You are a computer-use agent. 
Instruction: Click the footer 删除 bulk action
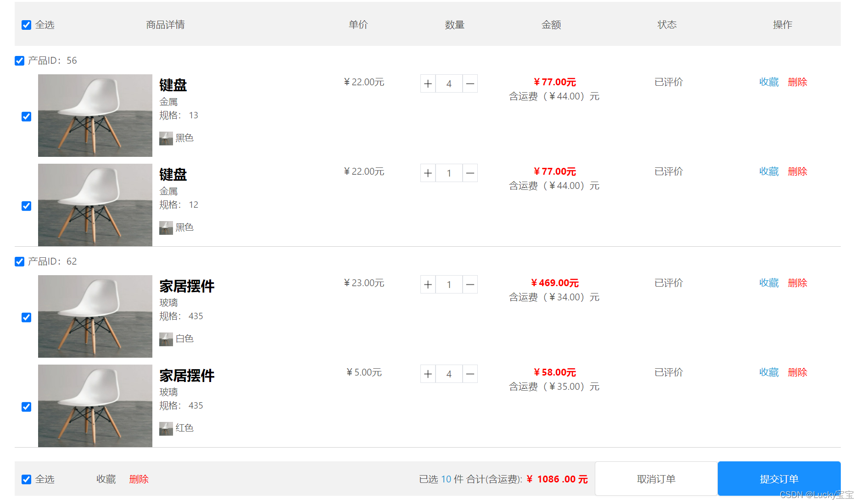pos(139,479)
